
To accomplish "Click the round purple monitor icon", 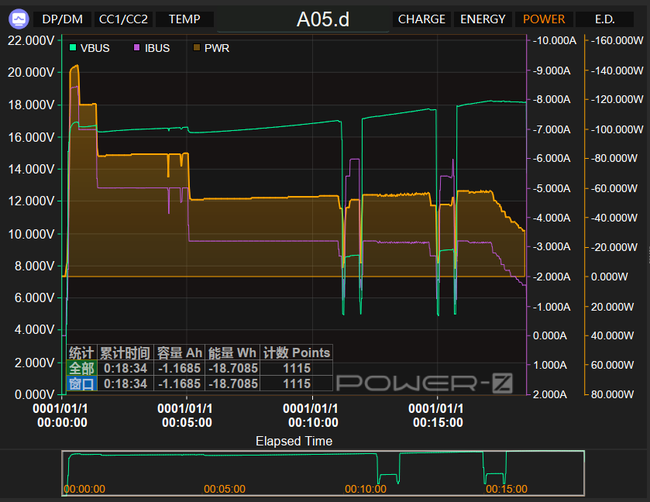I will 19,19.
